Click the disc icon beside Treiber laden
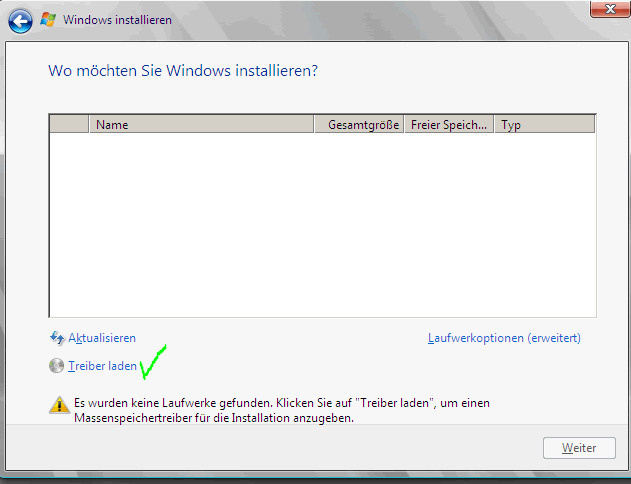Image resolution: width=631 pixels, height=484 pixels. tap(56, 366)
